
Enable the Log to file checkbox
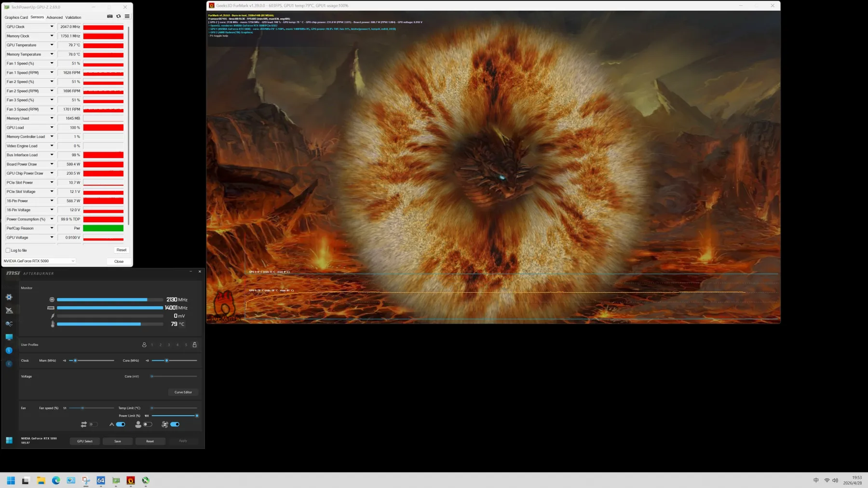point(8,250)
